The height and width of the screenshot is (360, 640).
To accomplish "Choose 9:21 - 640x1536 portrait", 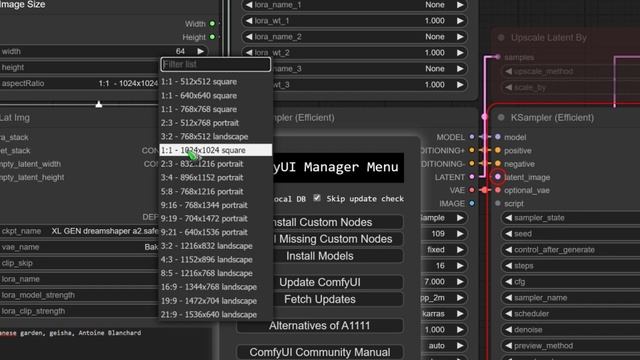I will [x=216, y=232].
